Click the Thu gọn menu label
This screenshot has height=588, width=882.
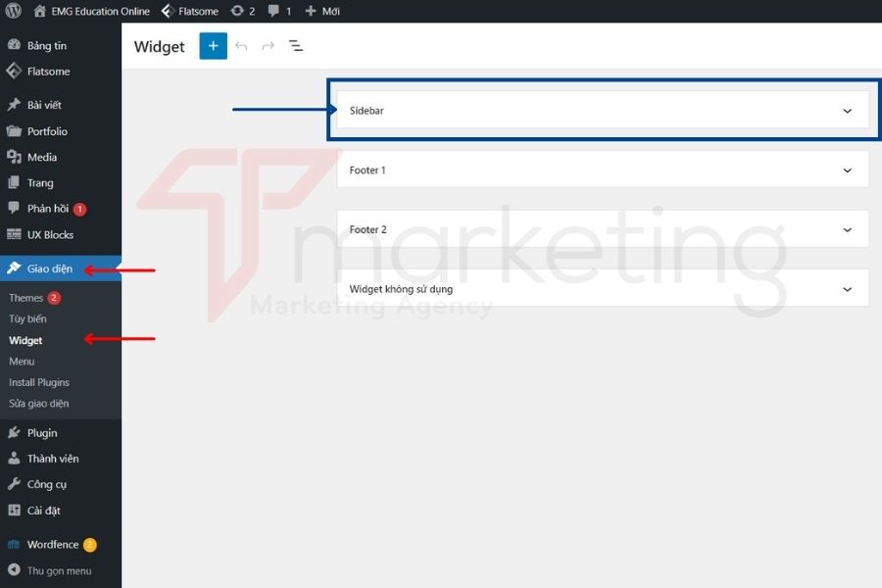click(59, 570)
